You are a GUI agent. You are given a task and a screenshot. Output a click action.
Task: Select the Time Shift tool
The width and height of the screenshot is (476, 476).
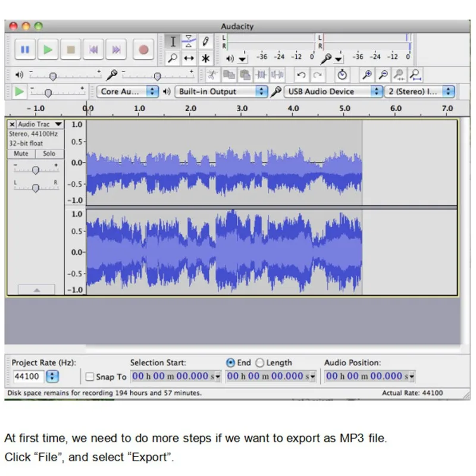(x=189, y=58)
